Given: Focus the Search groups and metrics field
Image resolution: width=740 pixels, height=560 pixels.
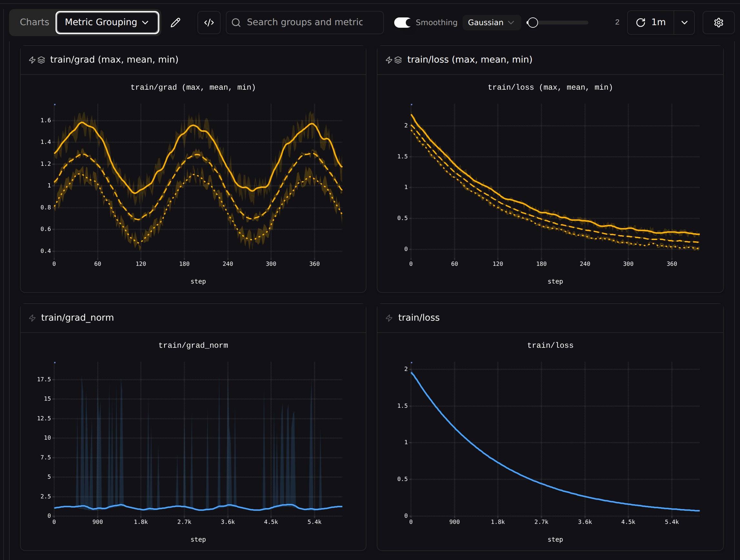Looking at the screenshot, I should click(305, 22).
